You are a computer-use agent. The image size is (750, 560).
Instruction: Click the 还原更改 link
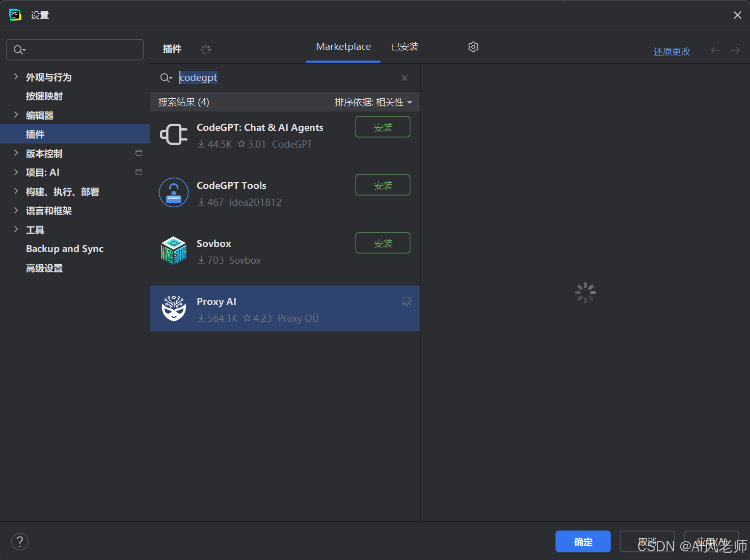coord(672,51)
